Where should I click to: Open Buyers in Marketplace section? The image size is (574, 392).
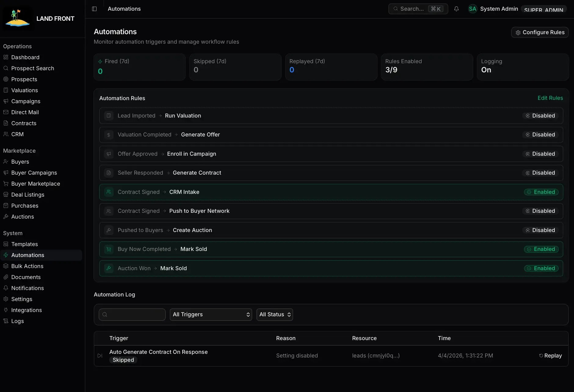click(x=41, y=162)
